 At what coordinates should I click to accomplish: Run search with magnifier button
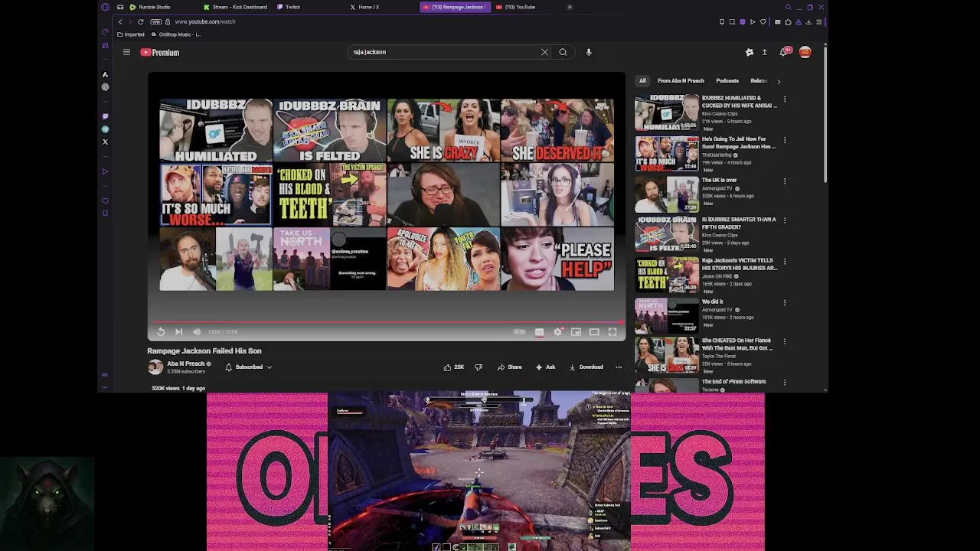[x=563, y=52]
